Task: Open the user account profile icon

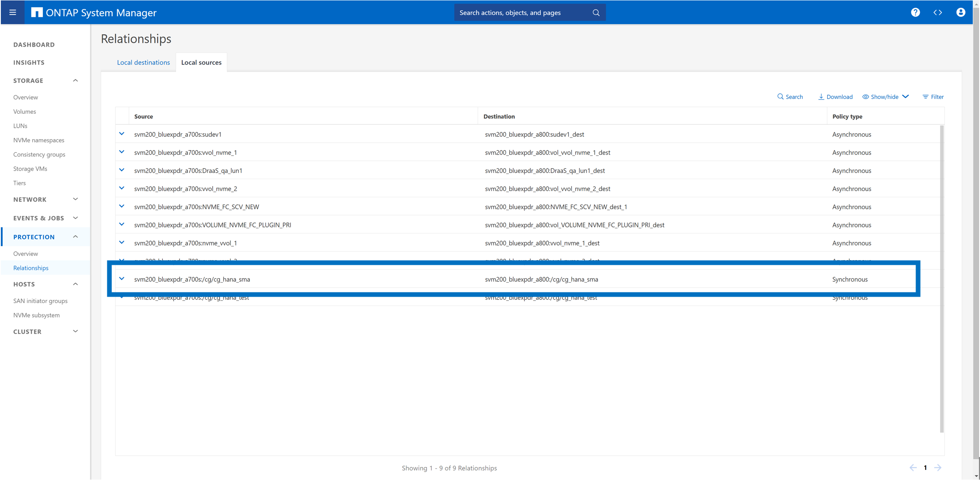Action: tap(960, 12)
